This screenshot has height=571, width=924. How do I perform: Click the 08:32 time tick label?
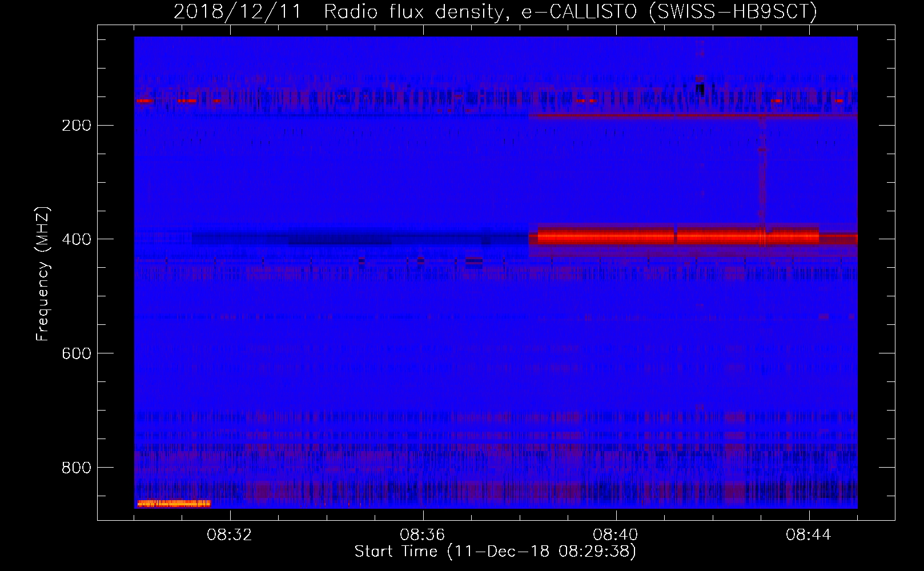pos(230,535)
